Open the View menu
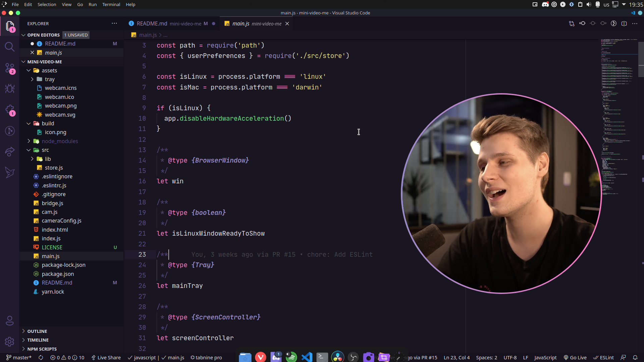This screenshot has height=362, width=644. [x=66, y=4]
